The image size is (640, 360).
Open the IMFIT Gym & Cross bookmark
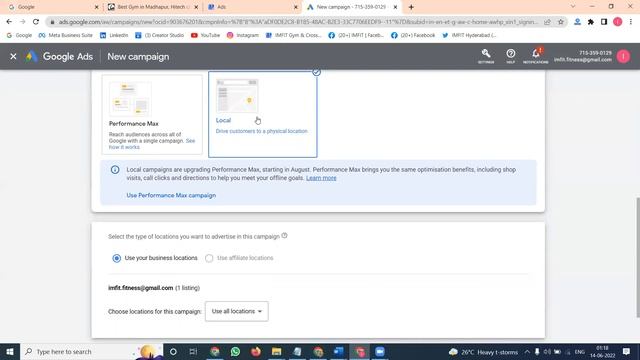click(x=294, y=35)
